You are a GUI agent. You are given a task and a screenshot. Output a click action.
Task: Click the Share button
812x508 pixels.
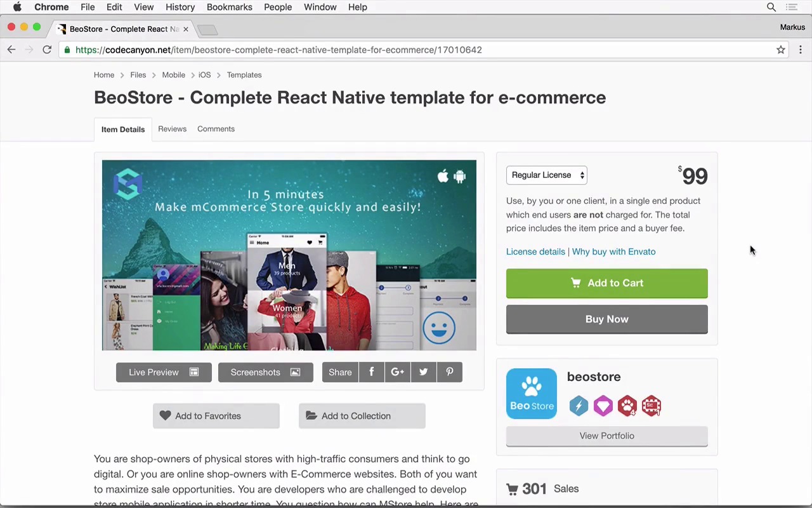340,372
